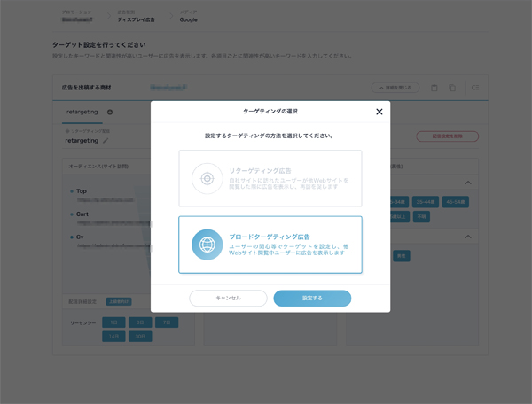Click the target crosshair icon for リターゲティング広告
The width and height of the screenshot is (532, 404).
coord(207,178)
